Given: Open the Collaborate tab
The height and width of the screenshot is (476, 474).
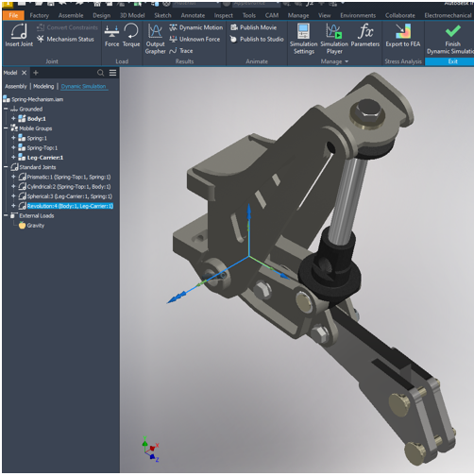Looking at the screenshot, I should (x=400, y=15).
